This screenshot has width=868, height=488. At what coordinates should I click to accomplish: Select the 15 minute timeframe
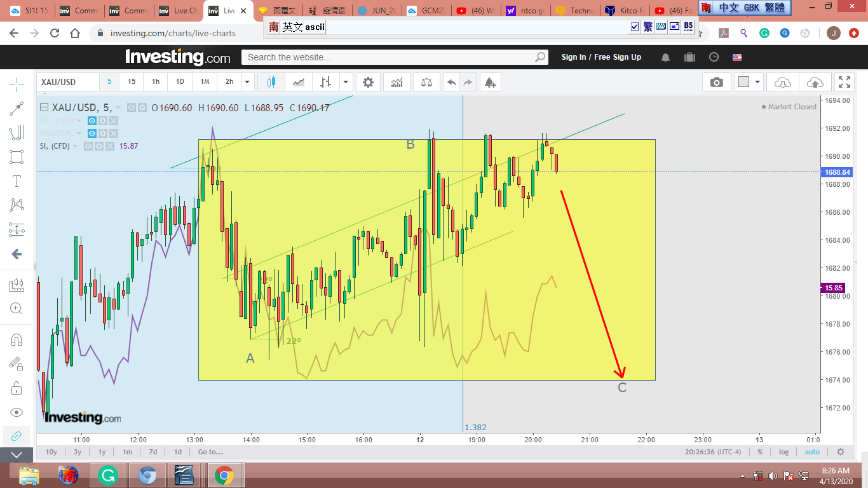tap(132, 82)
